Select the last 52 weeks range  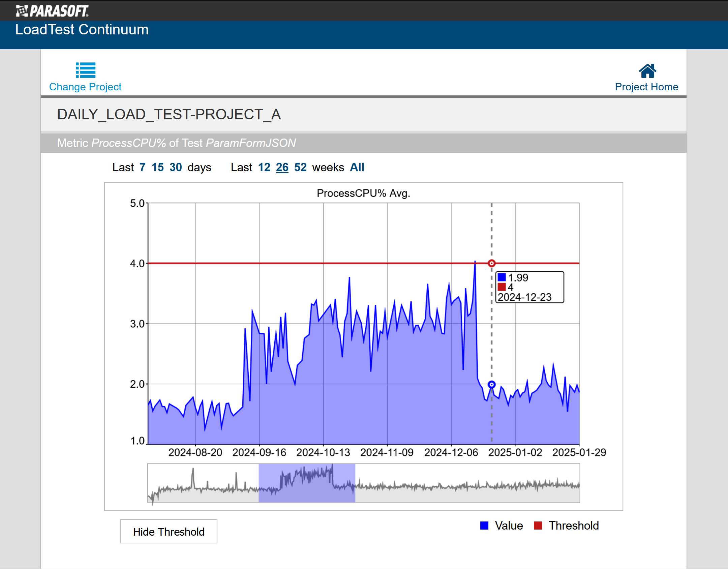coord(300,167)
